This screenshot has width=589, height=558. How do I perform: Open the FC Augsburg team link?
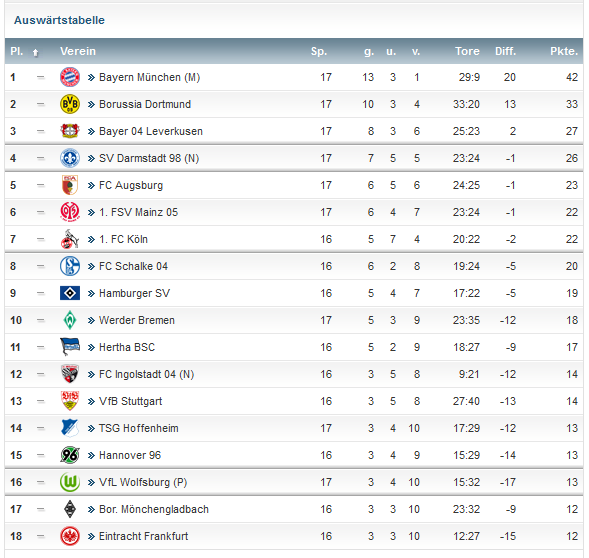click(131, 185)
